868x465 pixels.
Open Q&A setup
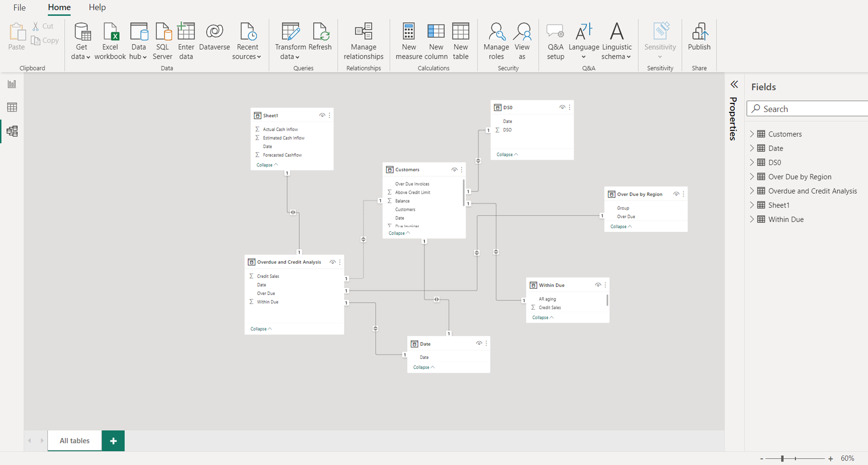[556, 41]
